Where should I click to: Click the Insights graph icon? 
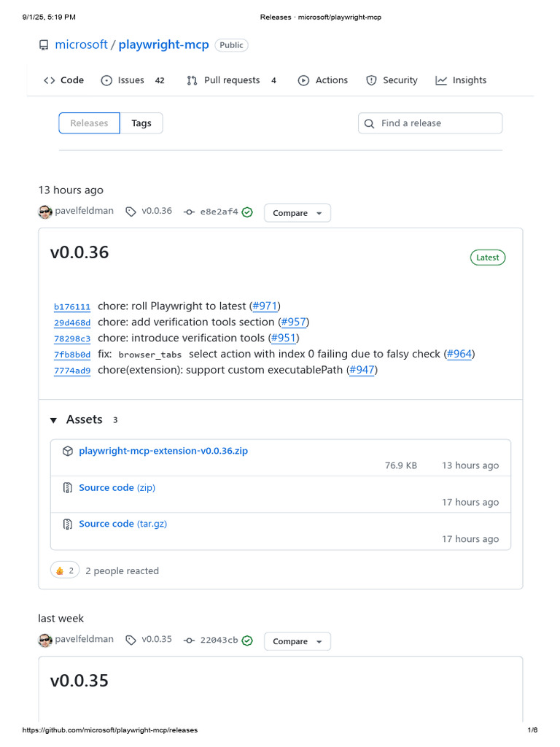pyautogui.click(x=441, y=80)
